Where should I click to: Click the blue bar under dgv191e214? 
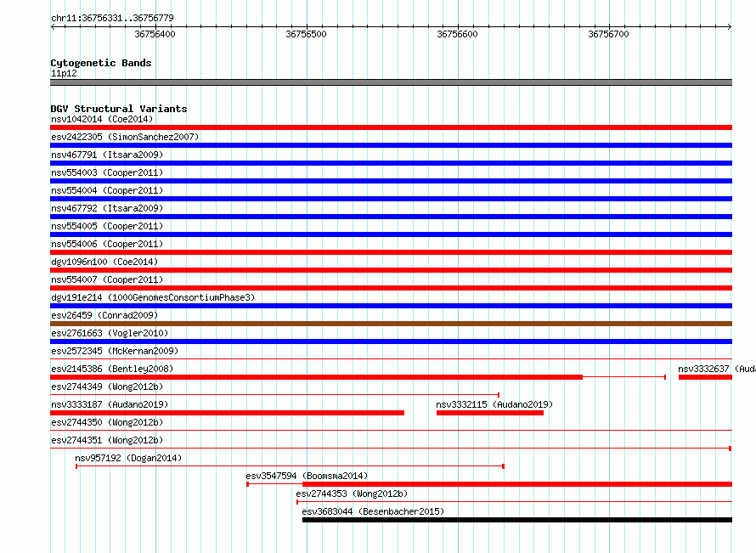point(391,306)
